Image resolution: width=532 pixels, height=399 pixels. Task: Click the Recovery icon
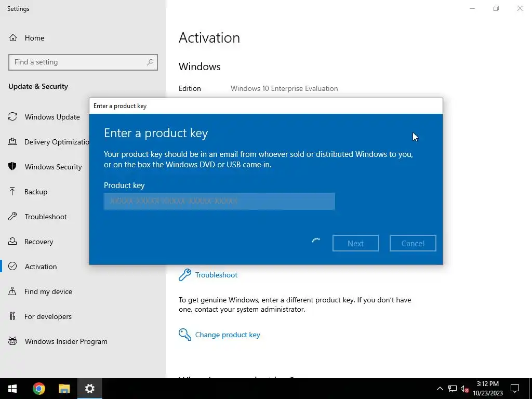point(12,241)
